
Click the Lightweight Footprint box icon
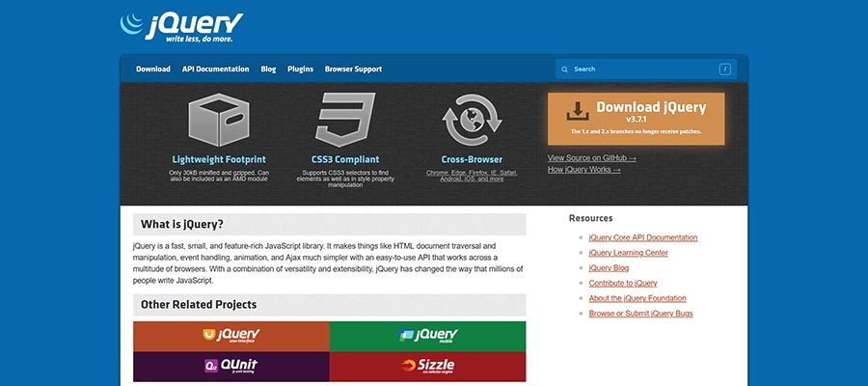[x=219, y=120]
